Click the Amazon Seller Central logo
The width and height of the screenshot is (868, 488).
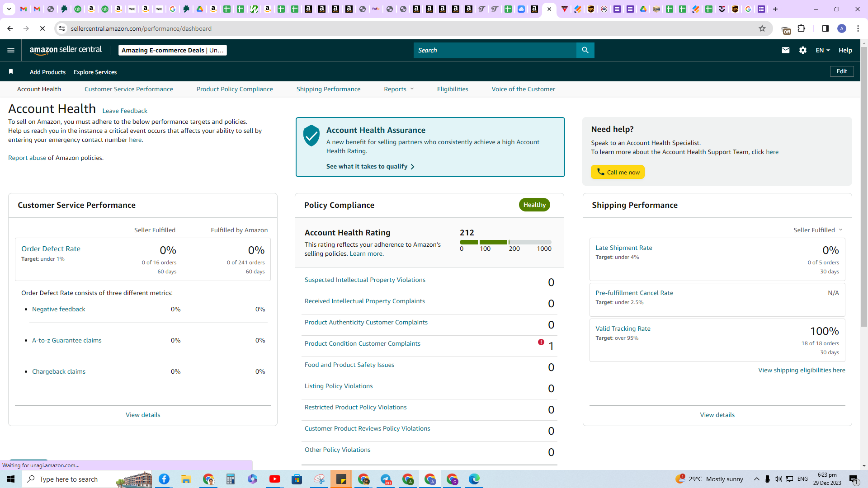pos(66,50)
